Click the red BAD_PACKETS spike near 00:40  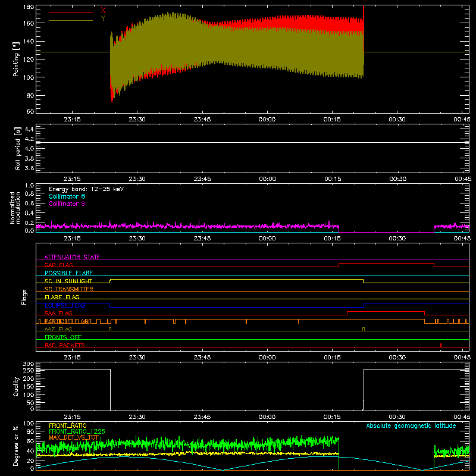pos(440,345)
